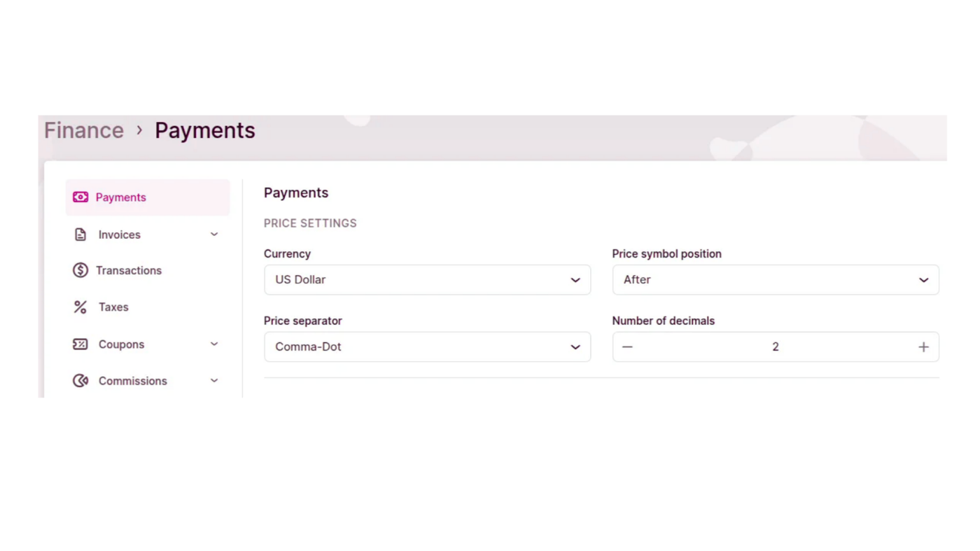980x551 pixels.
Task: Click the Taxes percent icon
Action: coord(80,307)
